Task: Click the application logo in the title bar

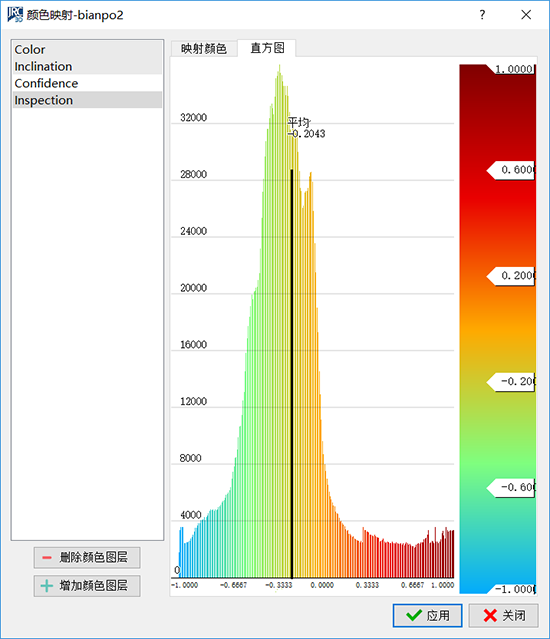Action: click(15, 14)
